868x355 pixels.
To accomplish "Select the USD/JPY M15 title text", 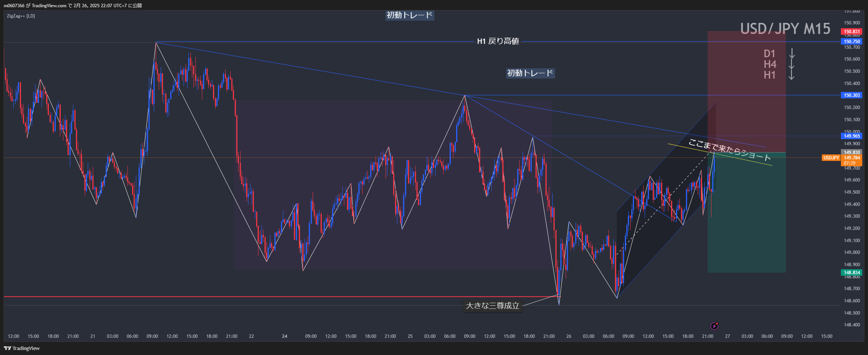I will click(x=785, y=29).
